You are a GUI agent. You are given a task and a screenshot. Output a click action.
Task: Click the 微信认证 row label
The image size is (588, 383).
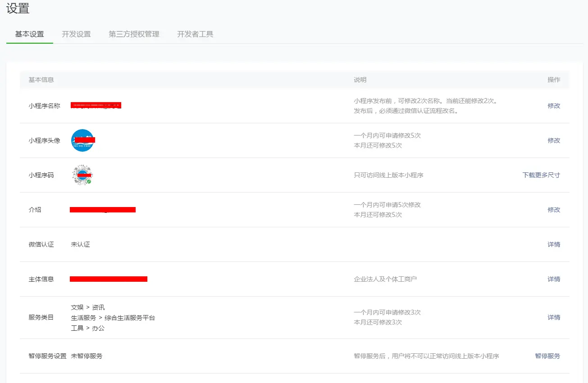click(41, 244)
